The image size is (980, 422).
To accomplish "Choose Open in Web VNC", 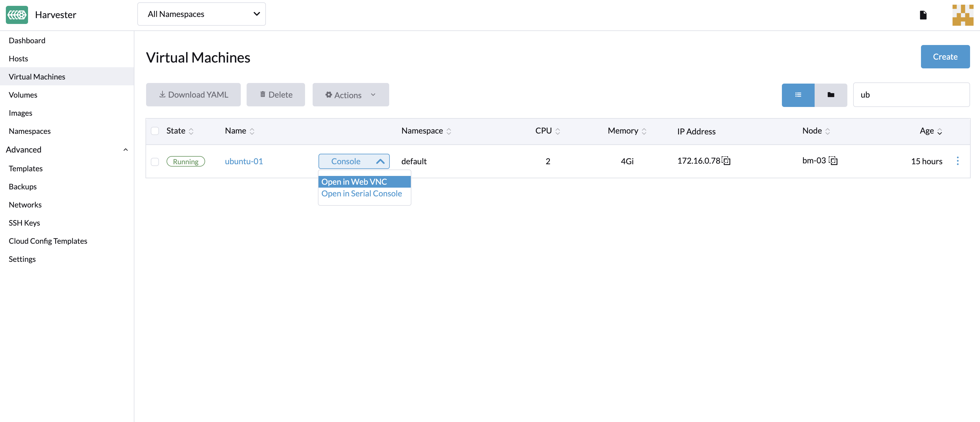I will [364, 182].
